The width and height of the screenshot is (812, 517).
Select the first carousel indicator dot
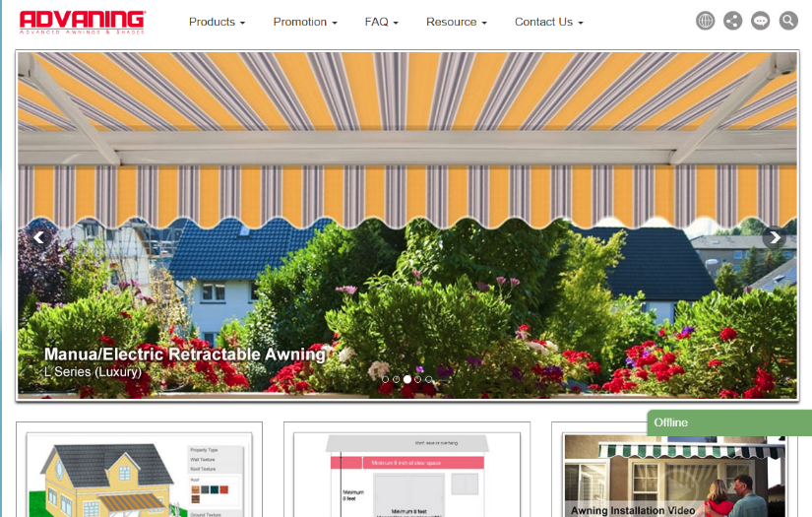coord(385,380)
